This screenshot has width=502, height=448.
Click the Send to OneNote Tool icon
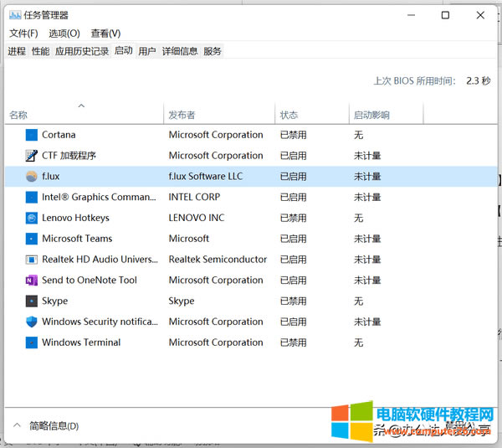tap(32, 281)
